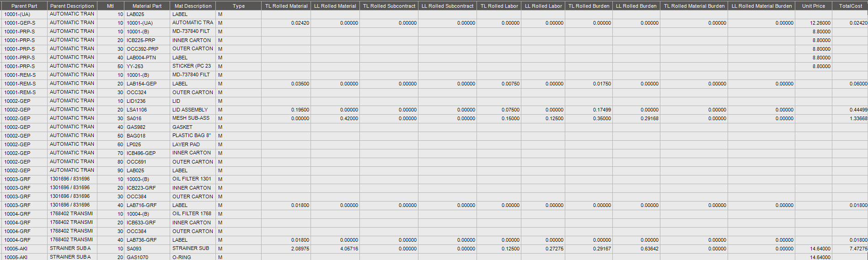Select material part cell OCC691
Image resolution: width=868 pixels, height=260 pixels.
tap(147, 162)
